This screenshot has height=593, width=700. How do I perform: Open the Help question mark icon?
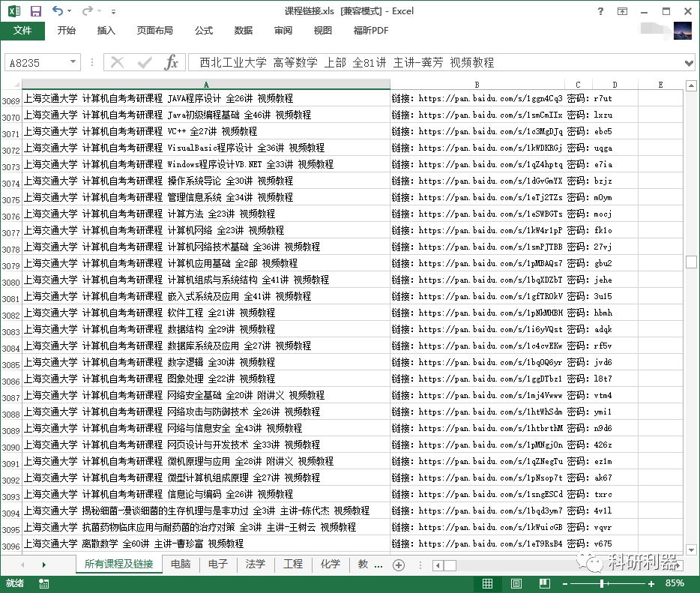pos(600,11)
